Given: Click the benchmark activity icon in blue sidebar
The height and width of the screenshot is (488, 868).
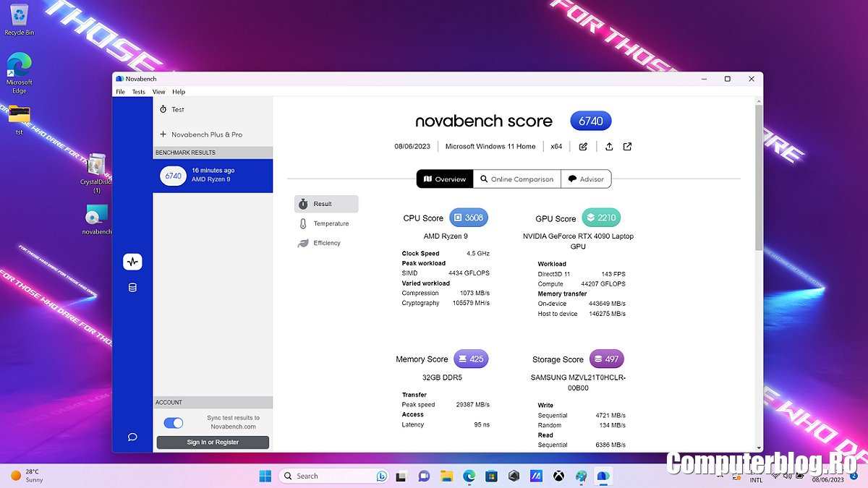Looking at the screenshot, I should 132,262.
